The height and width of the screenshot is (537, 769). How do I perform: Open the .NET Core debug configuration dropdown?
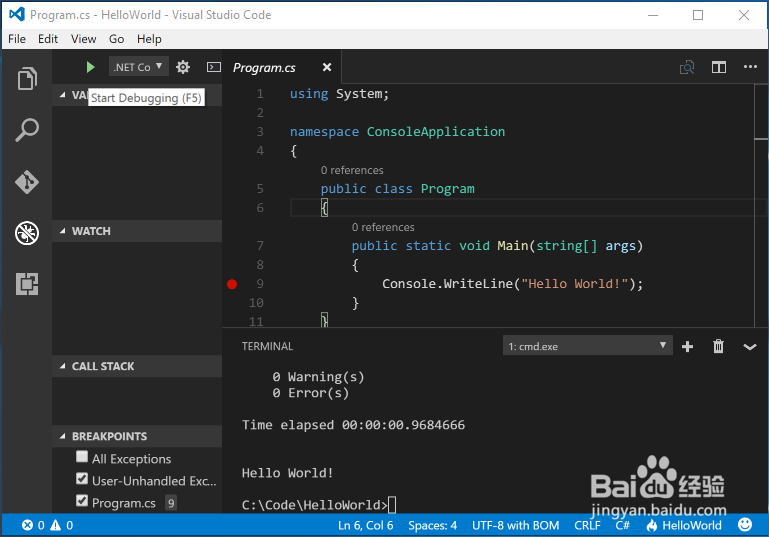pyautogui.click(x=138, y=67)
